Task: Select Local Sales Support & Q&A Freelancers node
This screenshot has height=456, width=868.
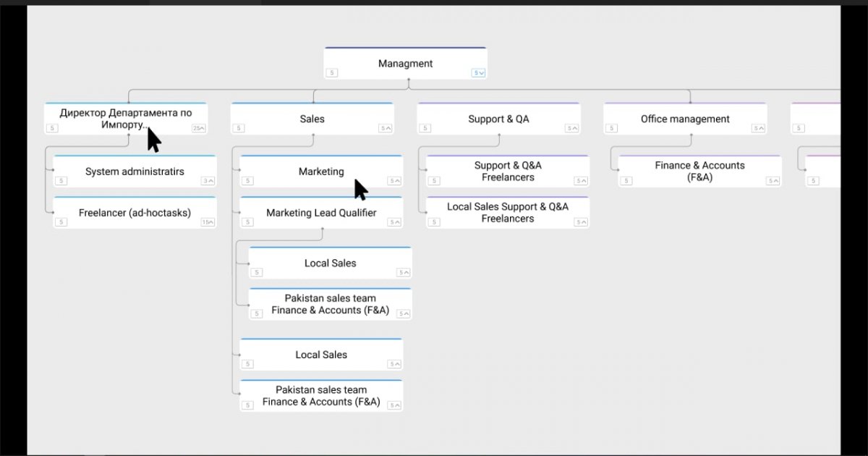Action: point(508,213)
